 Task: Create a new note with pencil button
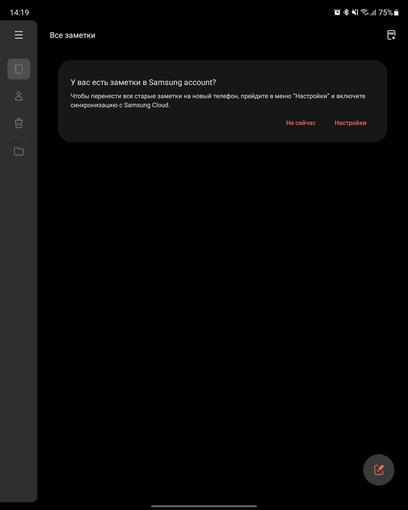coord(378,470)
